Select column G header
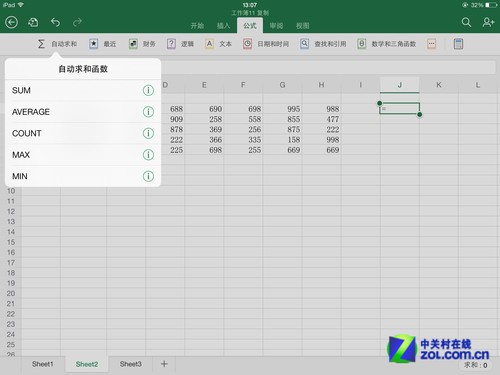The height and width of the screenshot is (375, 500). tap(282, 85)
